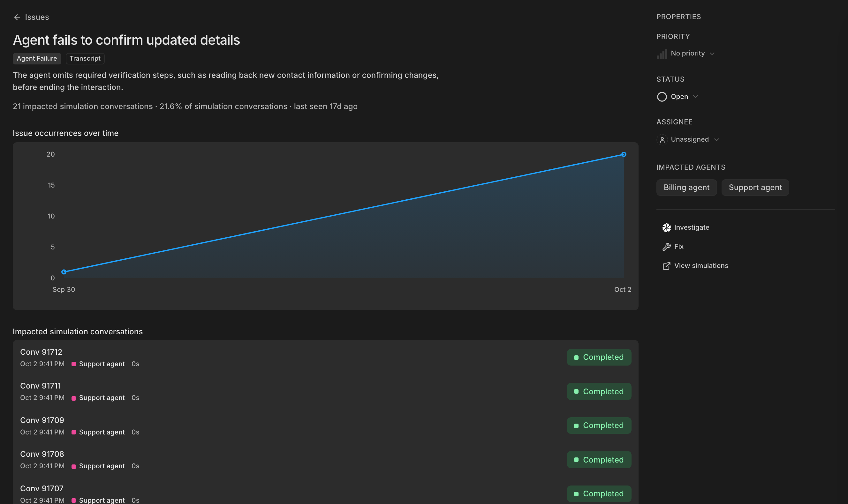848x504 pixels.
Task: Open conversation Conv 91708
Action: point(326,460)
